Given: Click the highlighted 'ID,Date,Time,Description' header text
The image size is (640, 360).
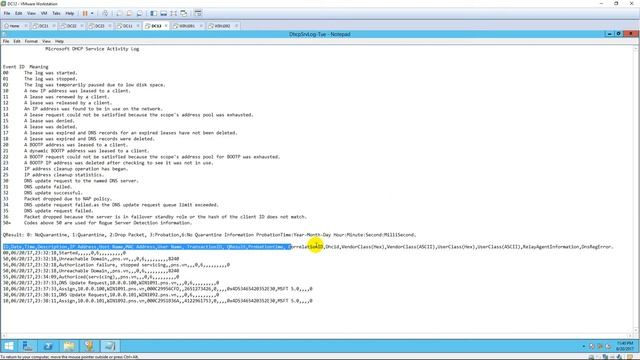Looking at the screenshot, I should (147, 247).
